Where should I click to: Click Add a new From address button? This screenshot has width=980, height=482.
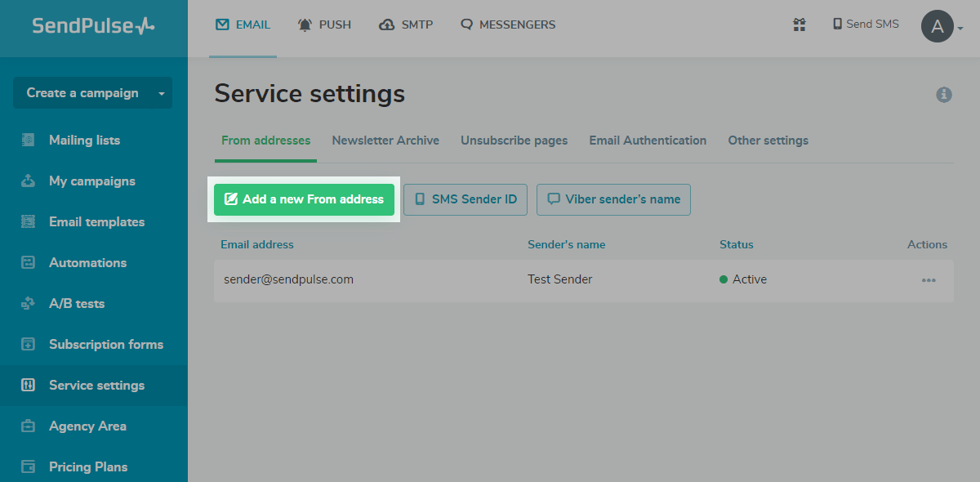tap(304, 199)
